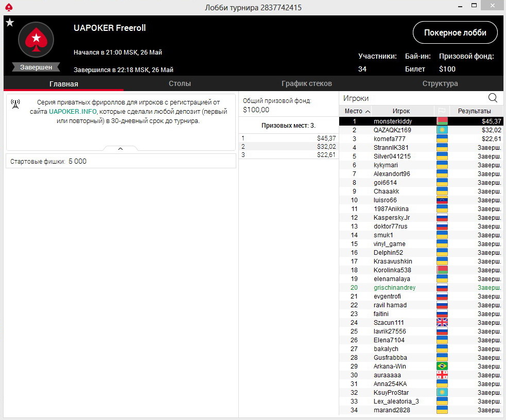
Task: Click Belarus flag next to Korolinka538
Action: 442,270
